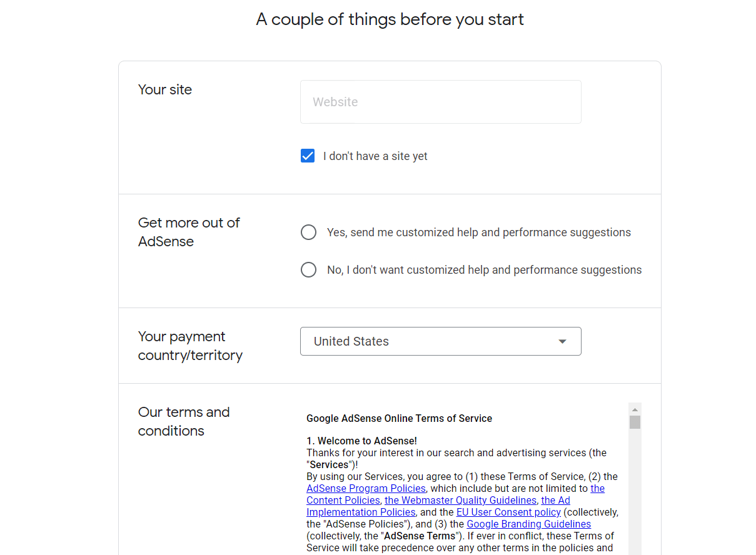756x555 pixels.
Task: Click the scrollbar up arrow in terms box
Action: coord(635,408)
